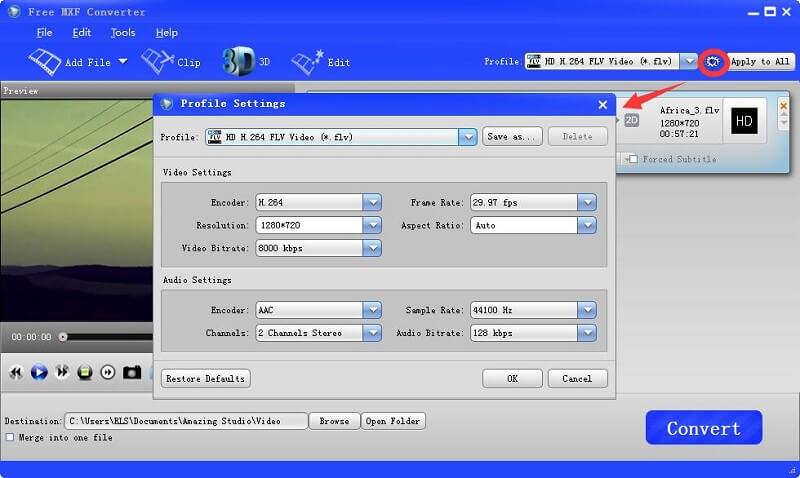Click the Browse button

pyautogui.click(x=334, y=421)
